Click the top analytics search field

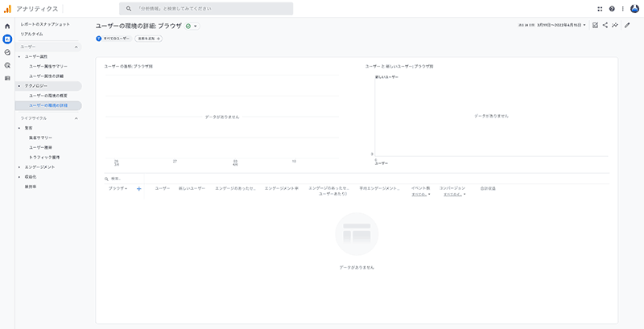pos(205,9)
